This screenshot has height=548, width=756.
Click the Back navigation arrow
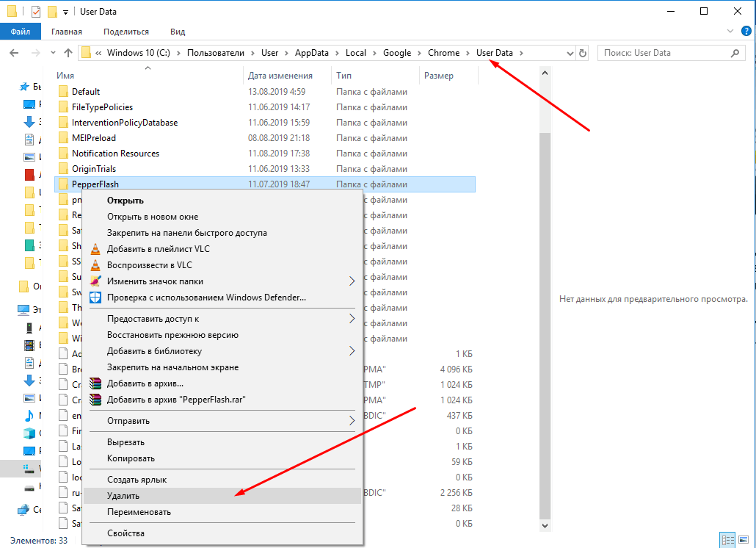[x=14, y=53]
